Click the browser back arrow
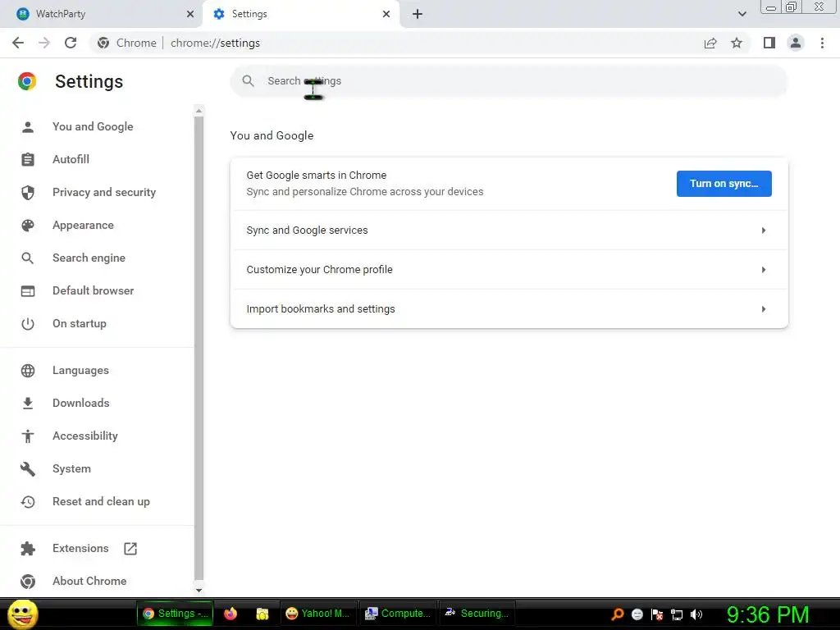 18,43
